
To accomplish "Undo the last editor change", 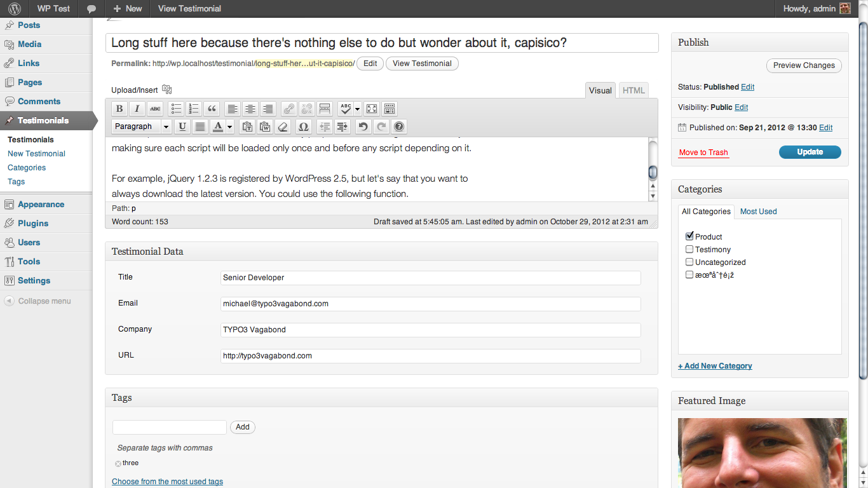I will tap(363, 126).
